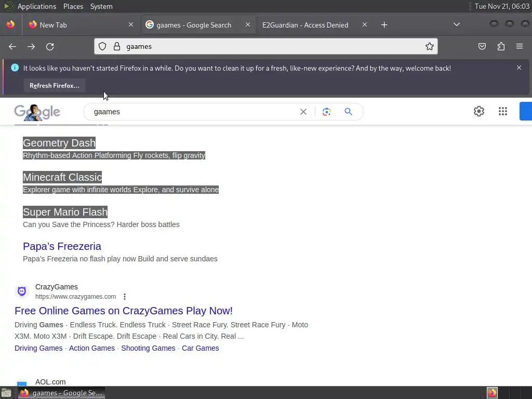Dismiss the Firefox refresh notification bar
This screenshot has width=532, height=399.
519,68
